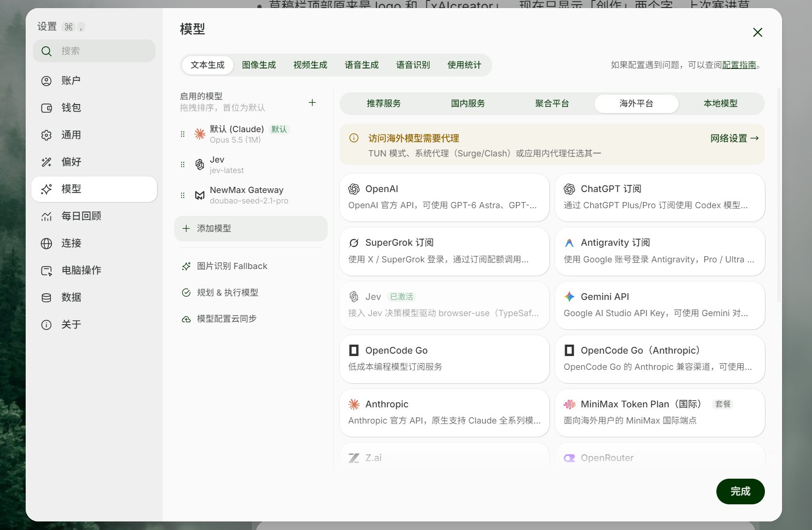The height and width of the screenshot is (530, 812).
Task: Switch to the 视频生成 tab
Action: click(310, 65)
